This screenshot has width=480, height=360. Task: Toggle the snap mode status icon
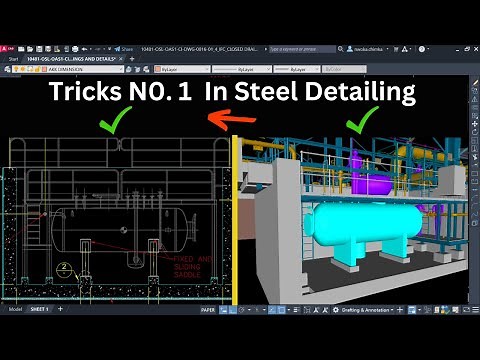click(x=233, y=310)
